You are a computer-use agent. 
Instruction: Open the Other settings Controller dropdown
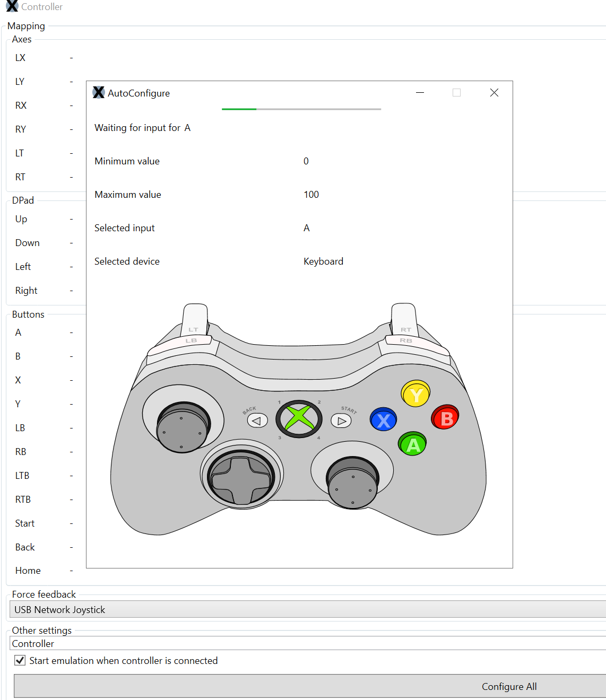click(308, 643)
